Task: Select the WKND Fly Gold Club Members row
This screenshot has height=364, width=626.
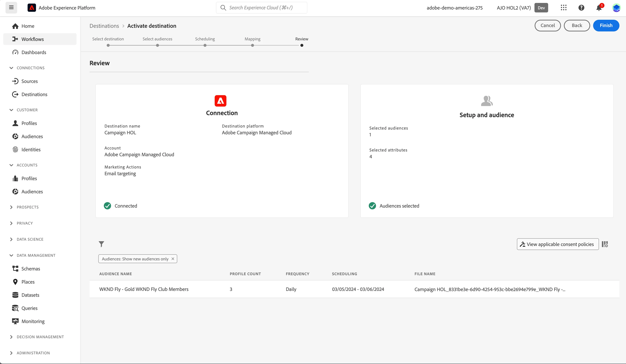Action: tap(354, 289)
